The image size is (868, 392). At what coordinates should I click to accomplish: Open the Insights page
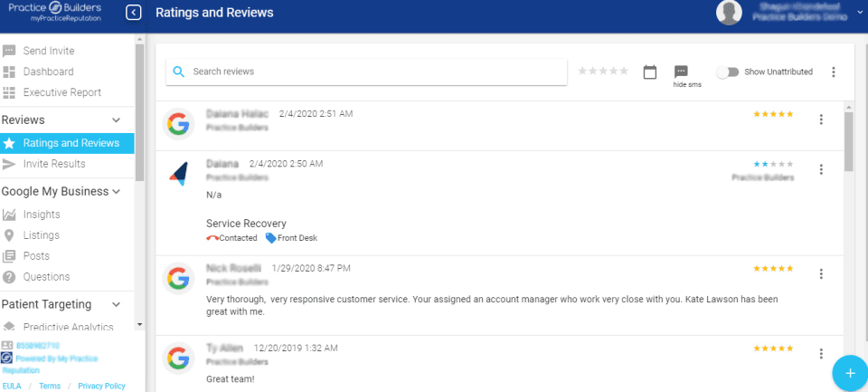pyautogui.click(x=42, y=215)
